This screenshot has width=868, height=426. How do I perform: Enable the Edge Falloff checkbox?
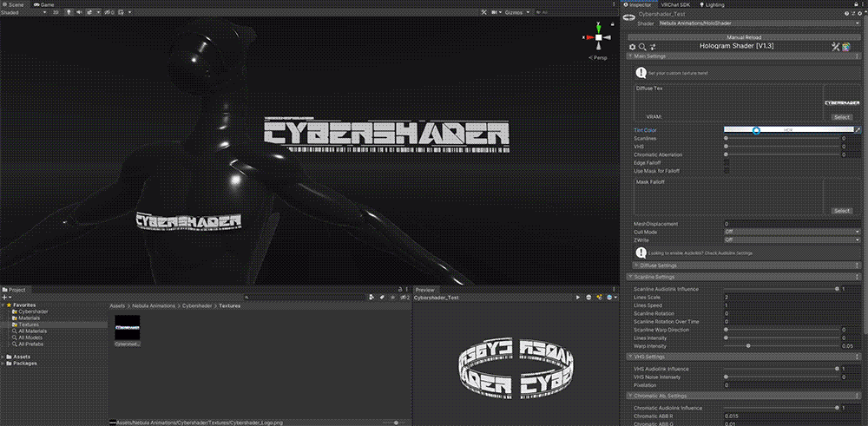[727, 162]
